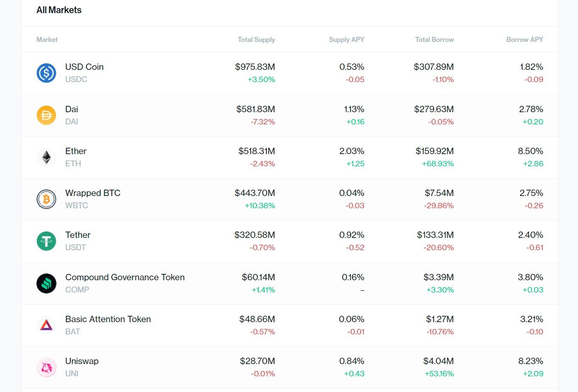Select the 3.21% BAT borrow APY
The height and width of the screenshot is (392, 578).
pyautogui.click(x=531, y=319)
